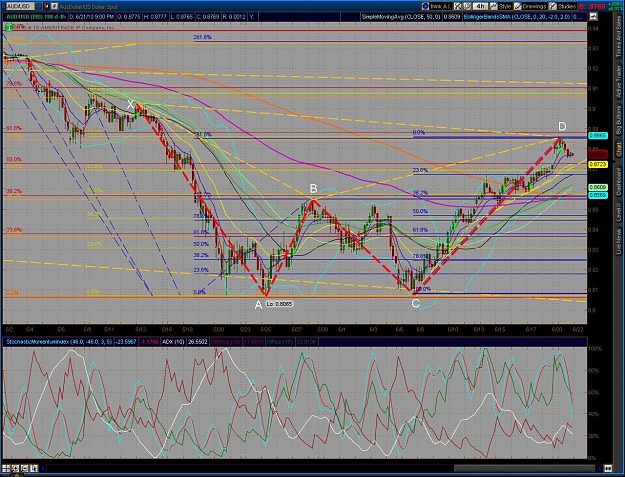Click the DIMinus (10) study label
The height and width of the screenshot is (477, 625).
click(x=226, y=342)
